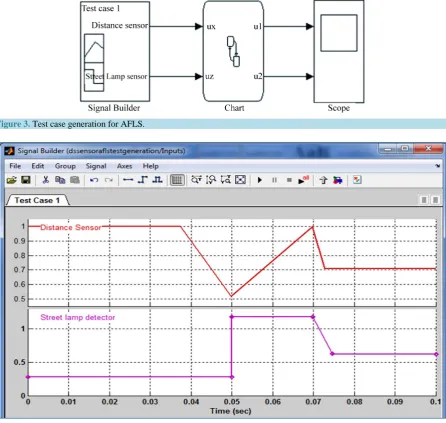
Task: Click the Redo arrow icon
Action: pyautogui.click(x=109, y=180)
